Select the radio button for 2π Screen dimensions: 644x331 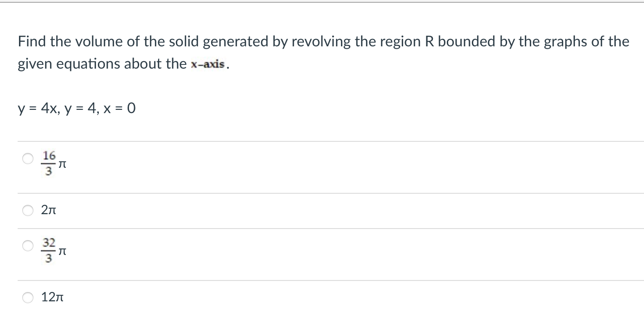(28, 210)
